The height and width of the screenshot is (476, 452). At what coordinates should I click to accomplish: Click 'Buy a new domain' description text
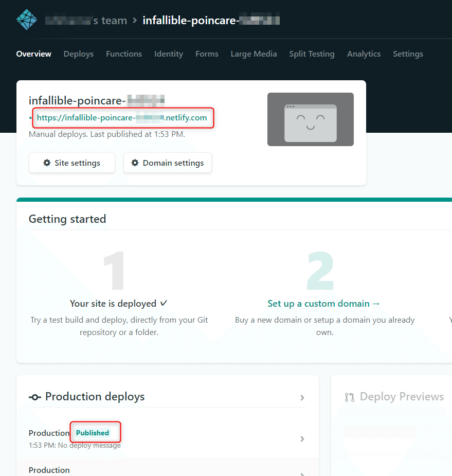(x=324, y=326)
